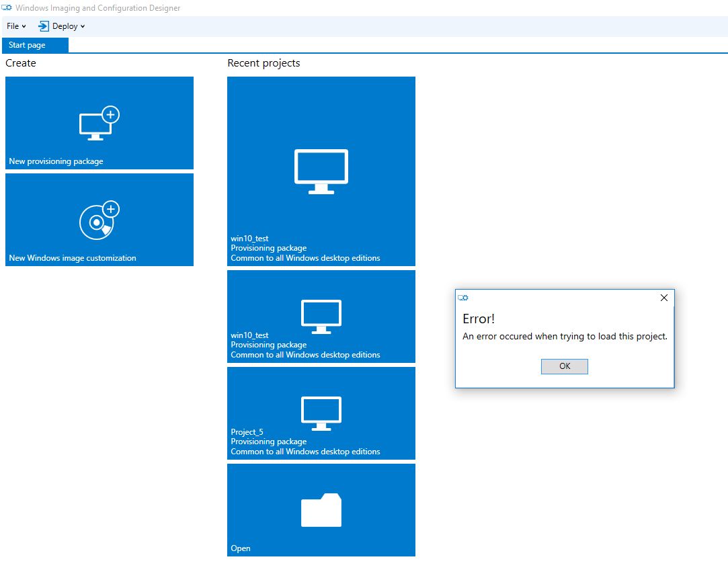Switch to the Start page tab
The image size is (728, 584).
click(x=35, y=45)
